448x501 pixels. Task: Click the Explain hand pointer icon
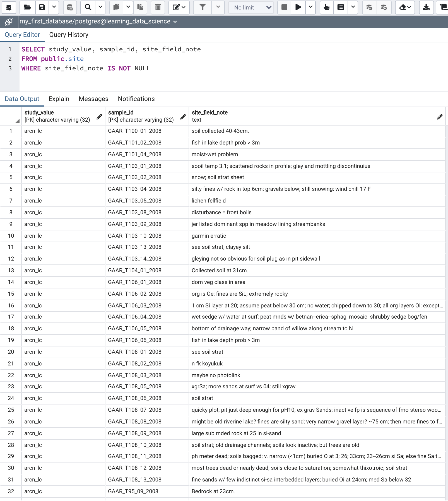coord(326,7)
